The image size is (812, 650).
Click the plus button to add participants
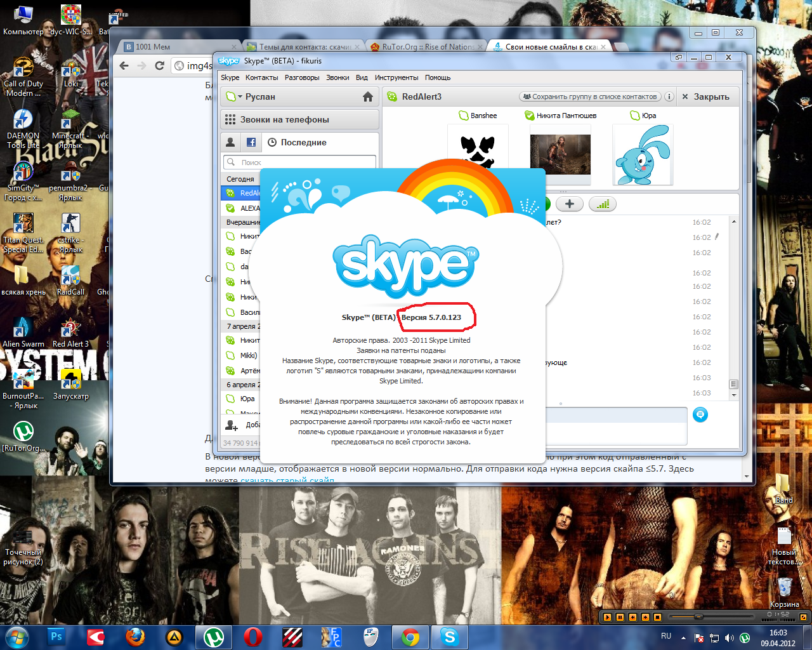point(570,204)
